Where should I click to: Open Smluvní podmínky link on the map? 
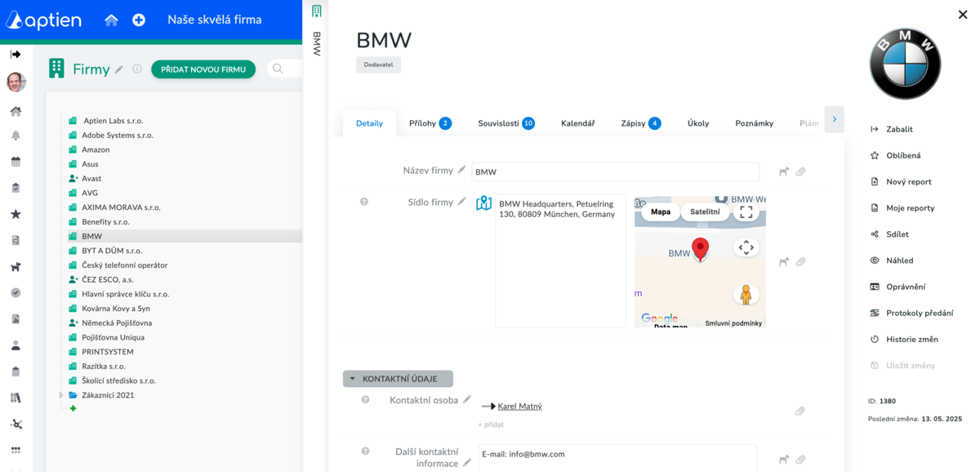[x=733, y=323]
